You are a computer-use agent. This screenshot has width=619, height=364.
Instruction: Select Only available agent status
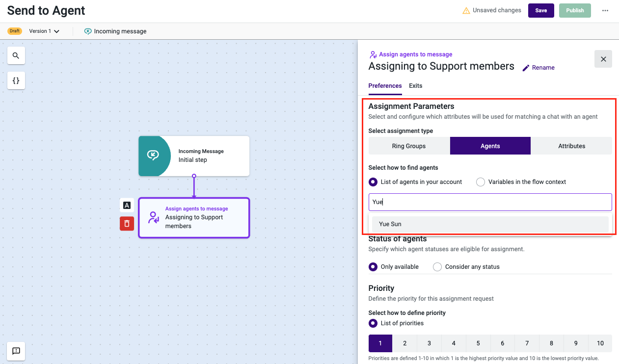pyautogui.click(x=373, y=267)
